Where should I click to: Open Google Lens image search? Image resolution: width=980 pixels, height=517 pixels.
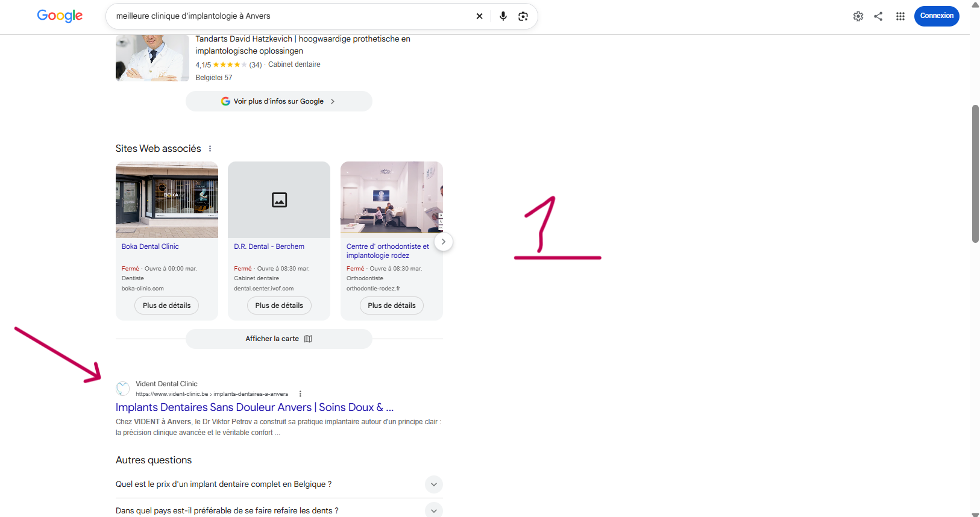click(523, 16)
